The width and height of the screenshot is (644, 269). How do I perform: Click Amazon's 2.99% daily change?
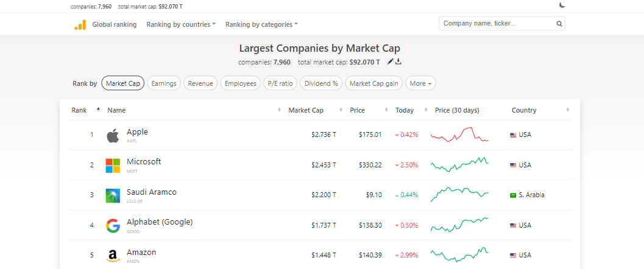click(406, 255)
